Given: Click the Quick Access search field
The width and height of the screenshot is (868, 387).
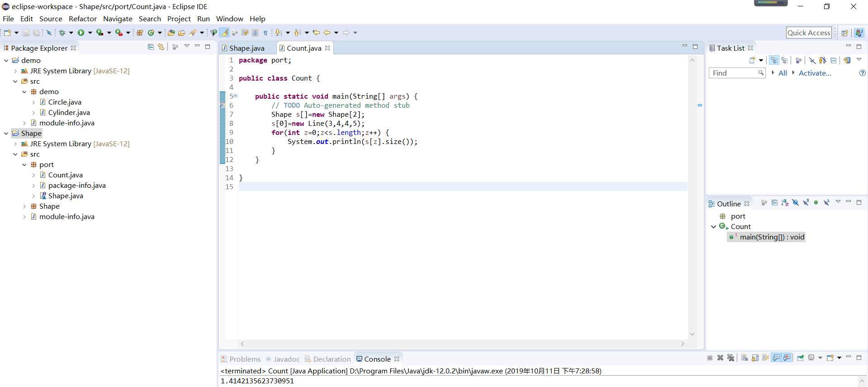Looking at the screenshot, I should [x=809, y=33].
